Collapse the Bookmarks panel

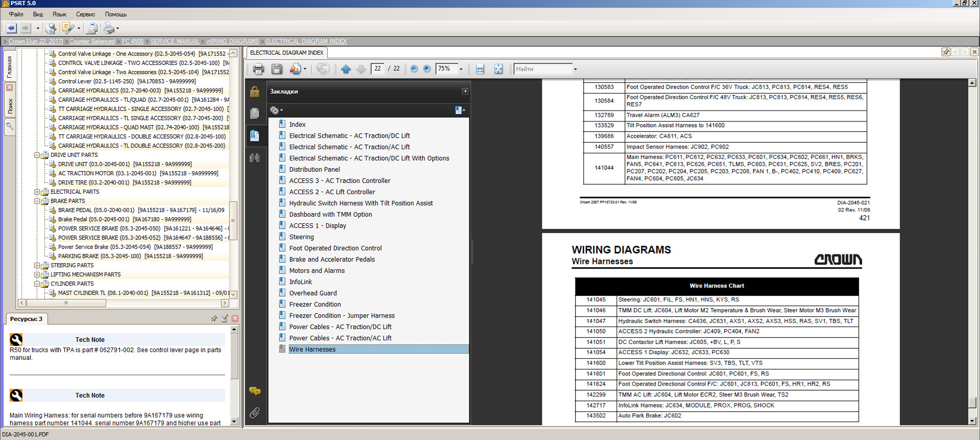[x=465, y=91]
